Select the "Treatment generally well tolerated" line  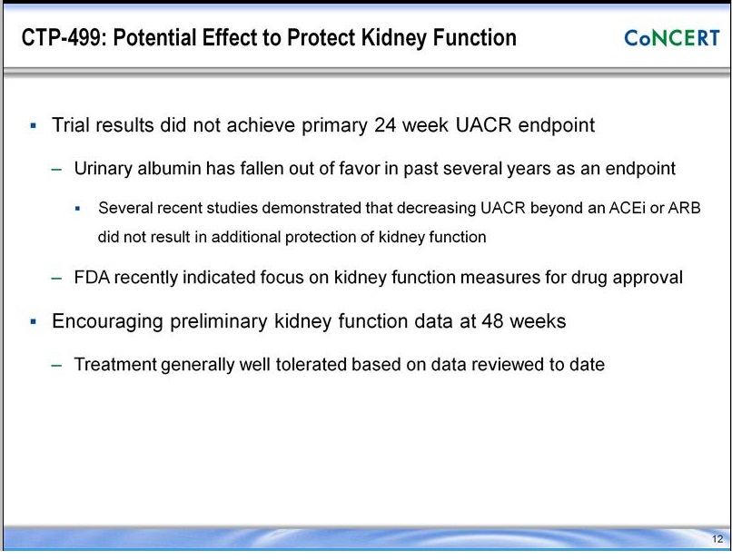coord(339,365)
